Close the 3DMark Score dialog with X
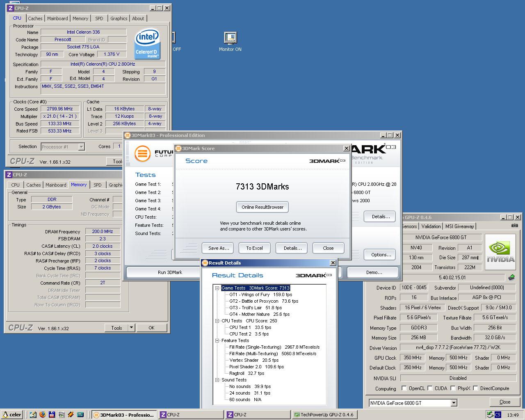The image size is (525, 420). click(346, 148)
